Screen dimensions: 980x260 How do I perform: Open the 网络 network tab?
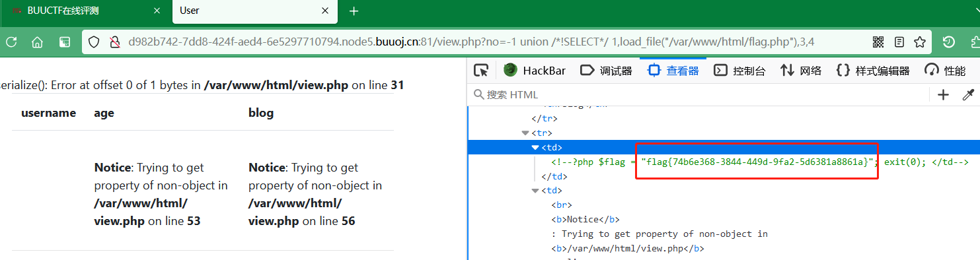click(x=801, y=71)
